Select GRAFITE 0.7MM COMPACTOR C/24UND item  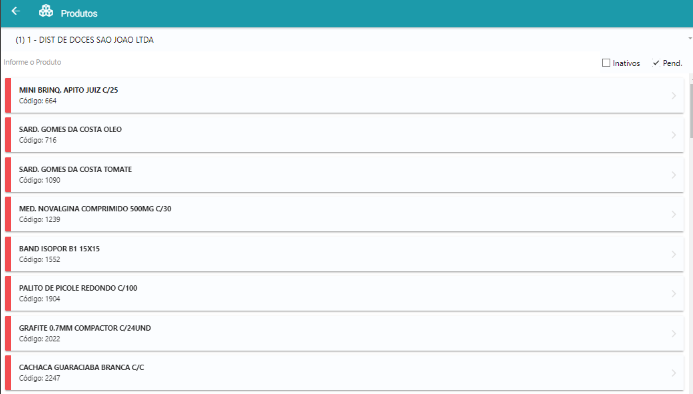click(344, 333)
